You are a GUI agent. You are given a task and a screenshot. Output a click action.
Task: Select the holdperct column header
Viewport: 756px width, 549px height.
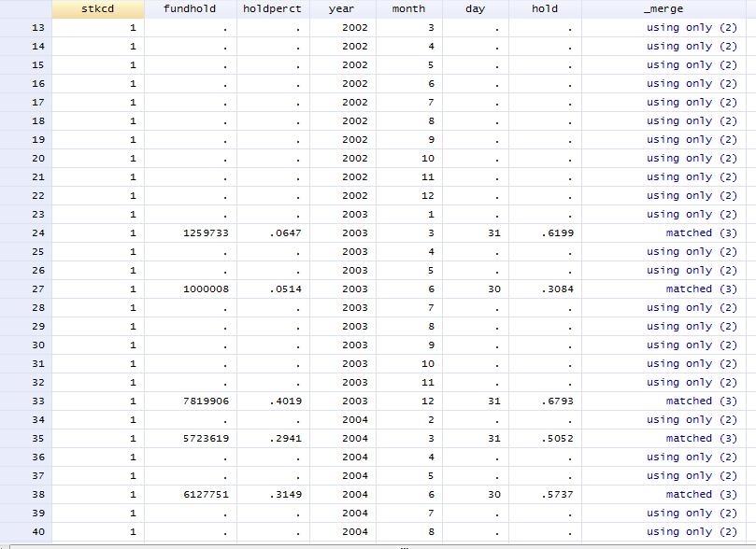pos(273,9)
